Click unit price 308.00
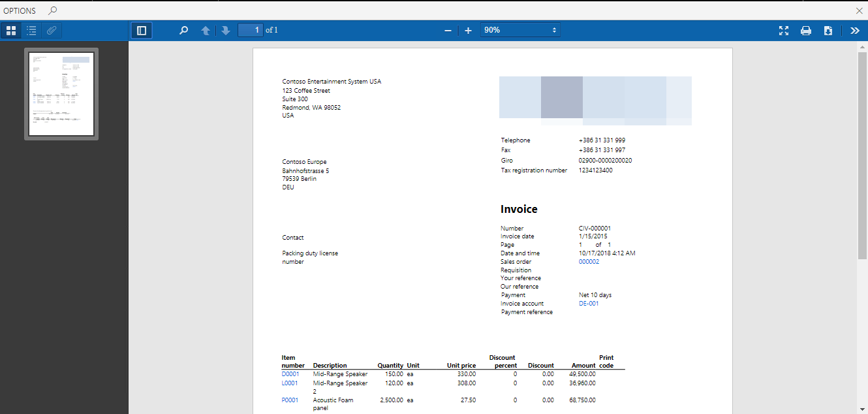 click(x=467, y=383)
